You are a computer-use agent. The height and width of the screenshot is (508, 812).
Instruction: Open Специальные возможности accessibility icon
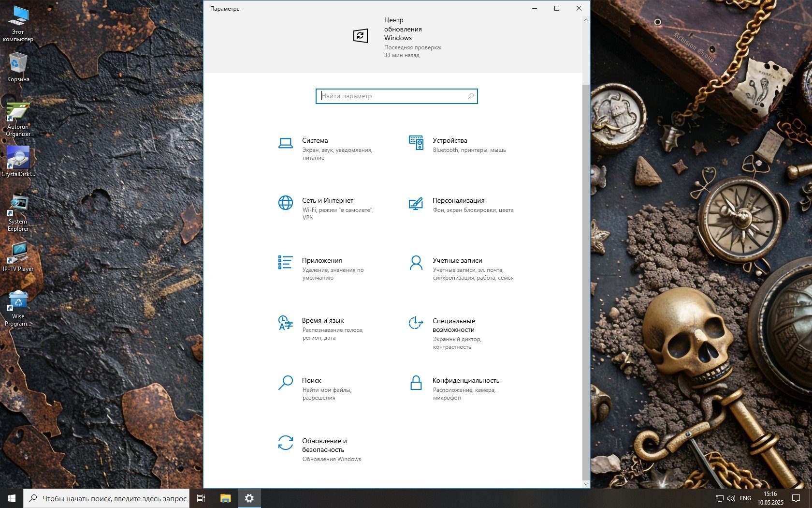coord(416,323)
